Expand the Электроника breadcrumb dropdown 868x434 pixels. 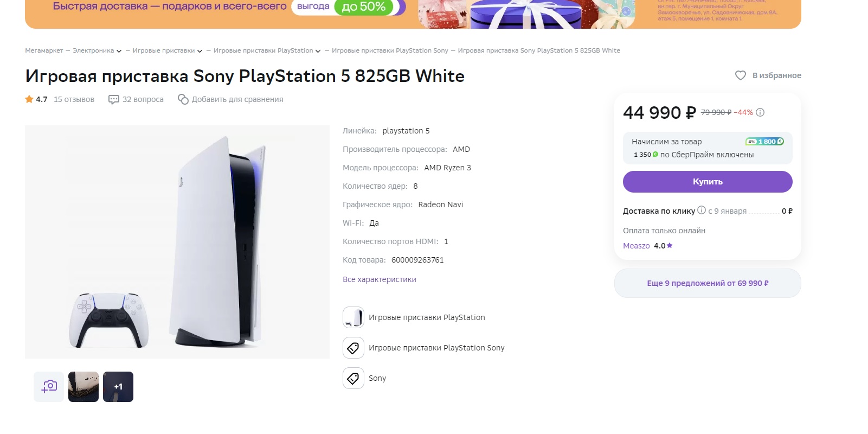pos(119,51)
